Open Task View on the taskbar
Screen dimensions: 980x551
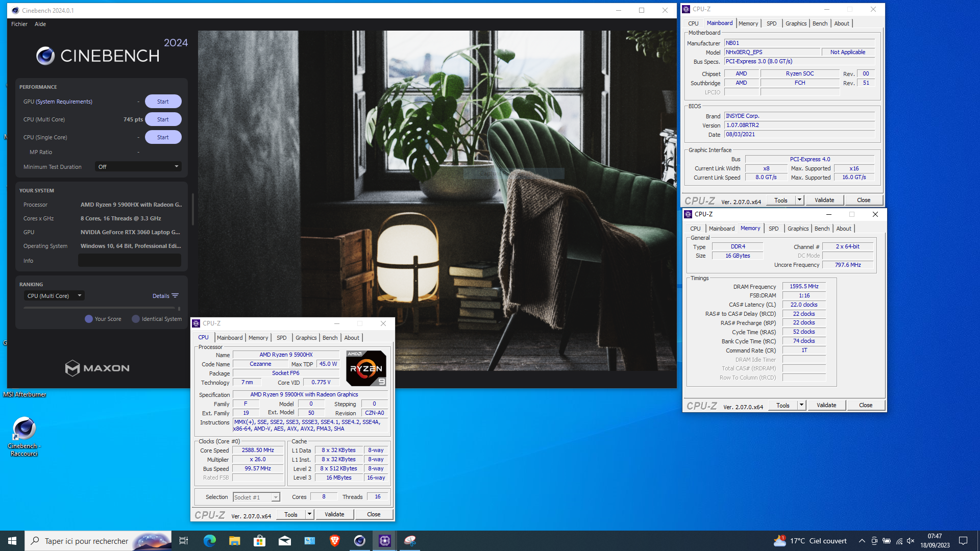184,541
